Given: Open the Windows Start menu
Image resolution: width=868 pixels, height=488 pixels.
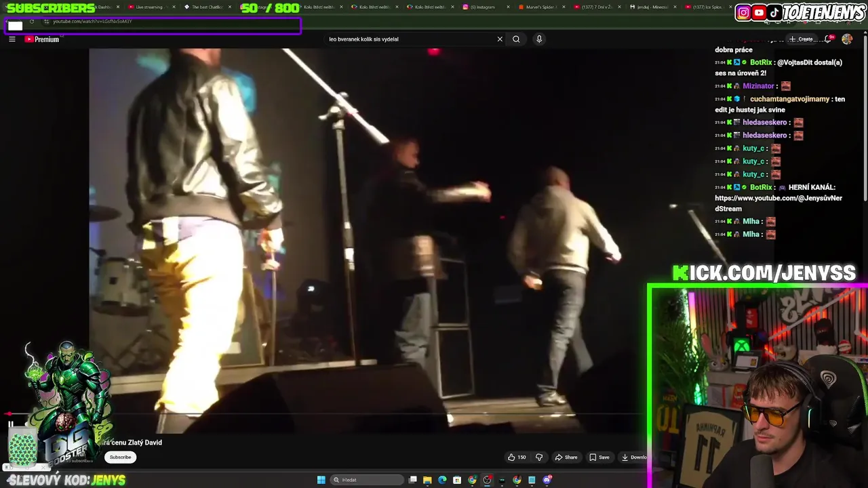Looking at the screenshot, I should (x=321, y=480).
